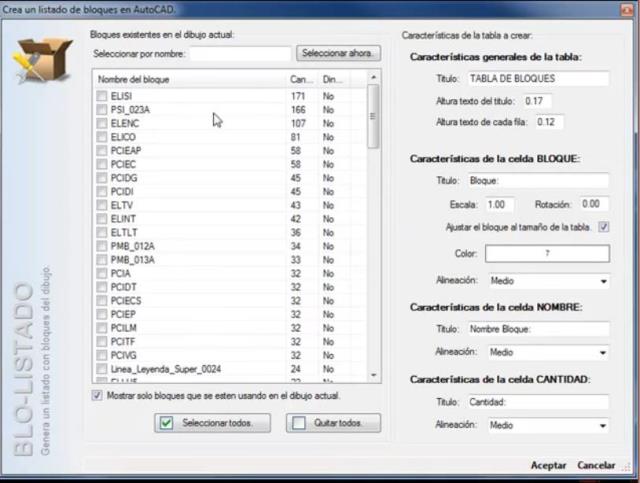Image resolution: width=640 pixels, height=483 pixels.
Task: Uncheck 'Mostrar solo bloques que se esten usando'
Action: tap(97, 395)
